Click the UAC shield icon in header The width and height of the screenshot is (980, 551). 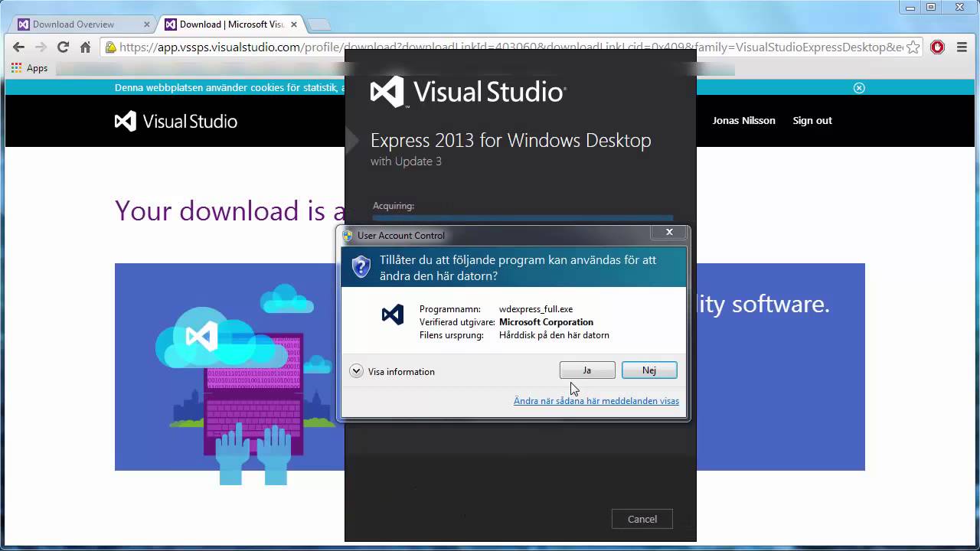tap(361, 266)
